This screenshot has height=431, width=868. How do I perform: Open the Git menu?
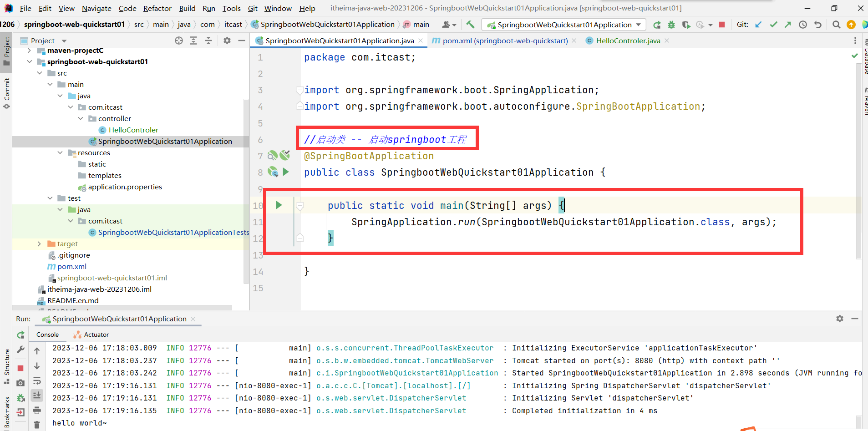pyautogui.click(x=253, y=8)
